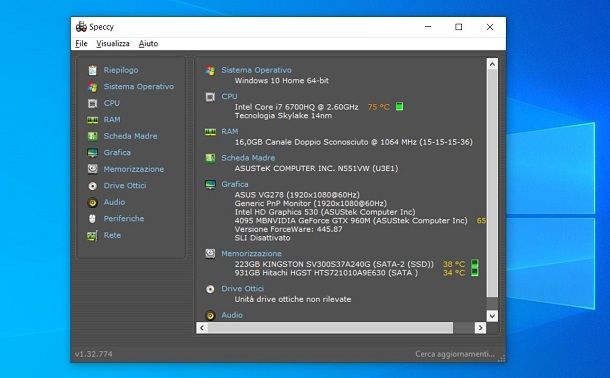This screenshot has width=610, height=378.
Task: Click the Audio heading link in summary
Action: (232, 315)
